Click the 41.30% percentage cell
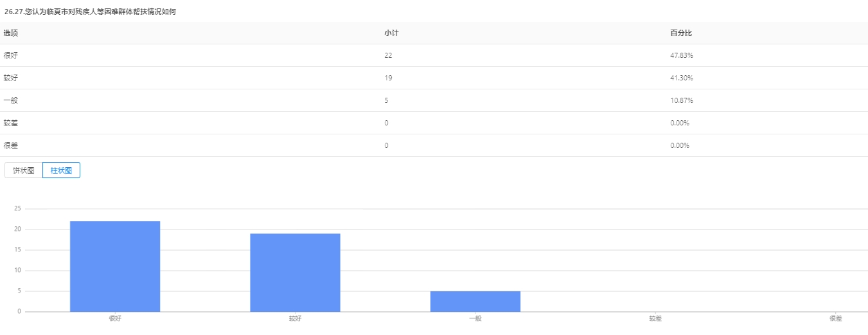Viewport: 868px width, 335px height. pos(681,78)
